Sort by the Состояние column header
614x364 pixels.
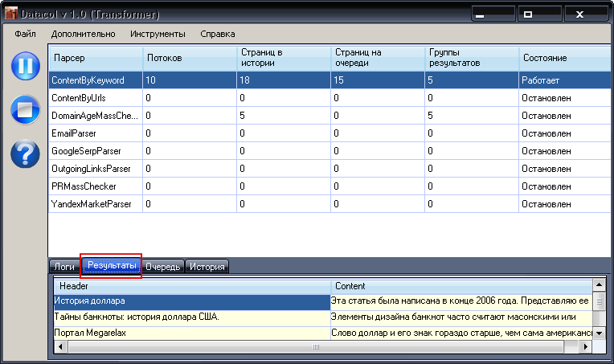click(x=544, y=58)
